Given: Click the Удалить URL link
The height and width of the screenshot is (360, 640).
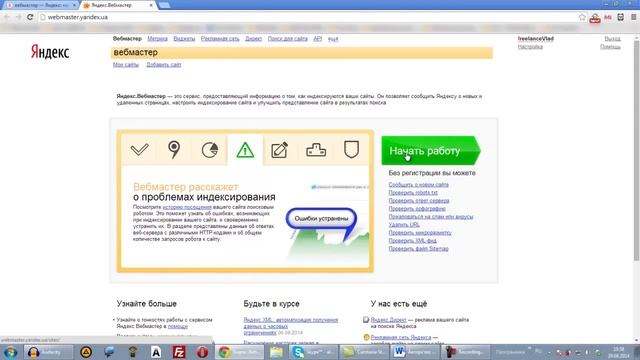Looking at the screenshot, I should click(404, 224).
